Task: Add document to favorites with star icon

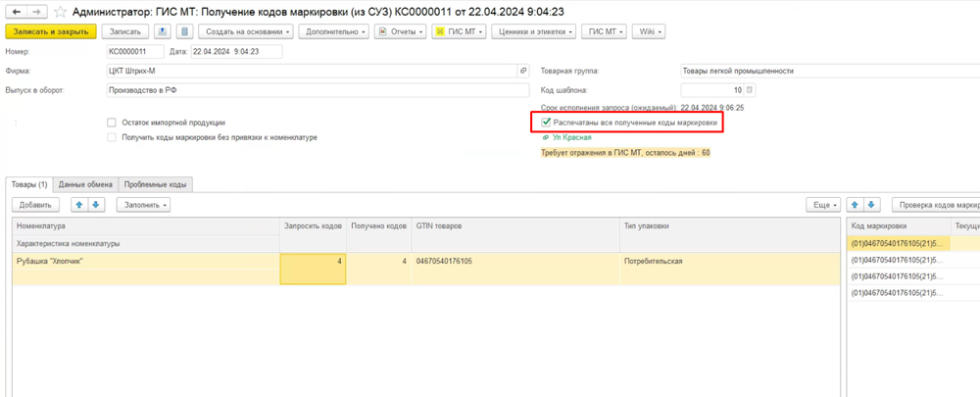Action: [x=61, y=11]
